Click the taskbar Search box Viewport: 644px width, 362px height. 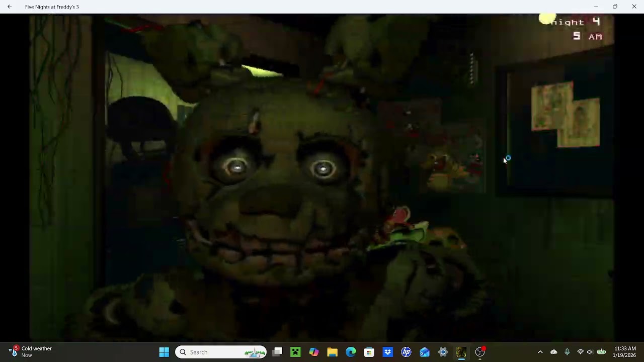pyautogui.click(x=221, y=352)
